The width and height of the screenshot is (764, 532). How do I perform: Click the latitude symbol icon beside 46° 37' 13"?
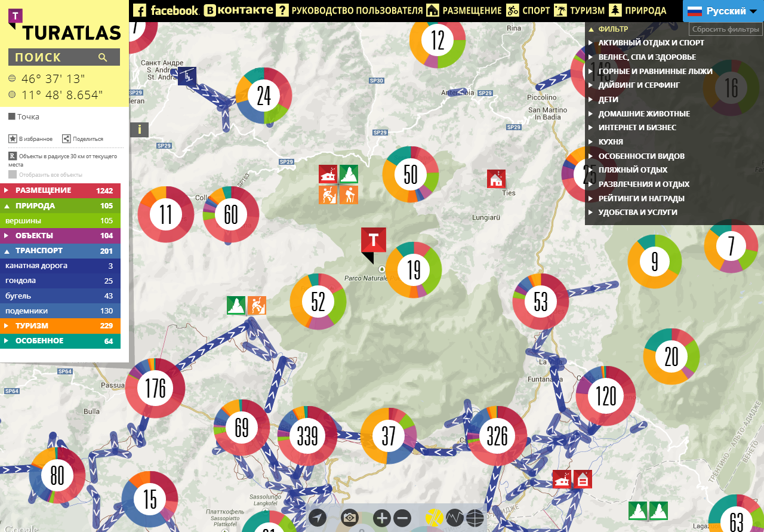click(x=13, y=79)
